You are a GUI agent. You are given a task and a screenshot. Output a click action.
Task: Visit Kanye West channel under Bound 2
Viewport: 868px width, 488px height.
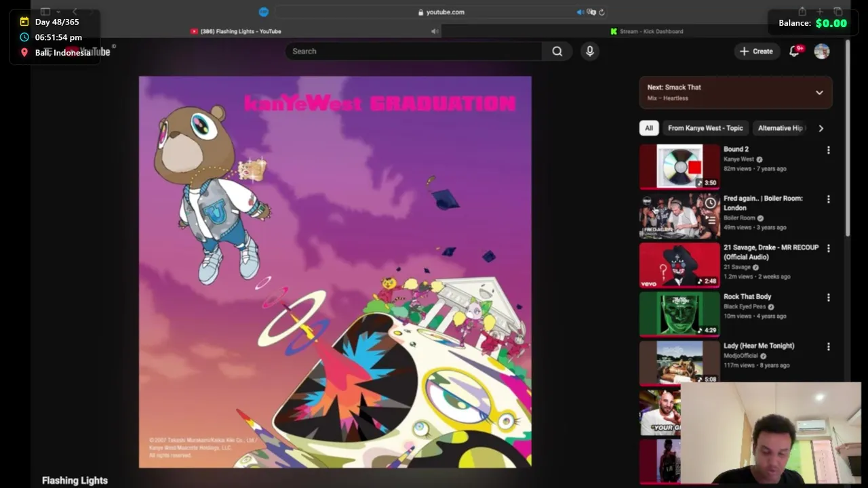pyautogui.click(x=738, y=159)
